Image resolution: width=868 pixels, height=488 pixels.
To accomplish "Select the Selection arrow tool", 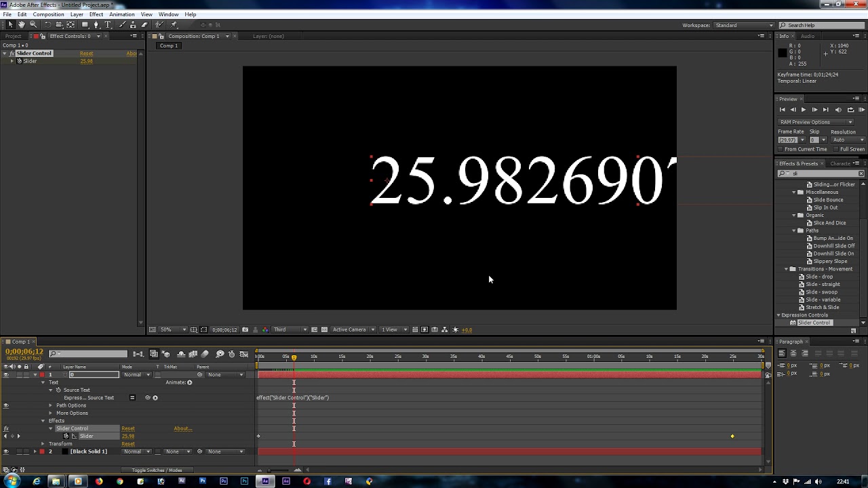I will 10,24.
